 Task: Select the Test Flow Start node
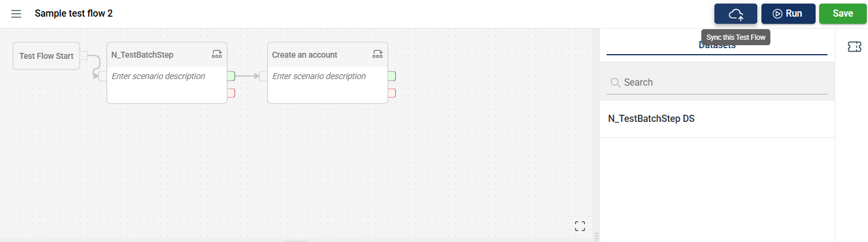(x=46, y=56)
